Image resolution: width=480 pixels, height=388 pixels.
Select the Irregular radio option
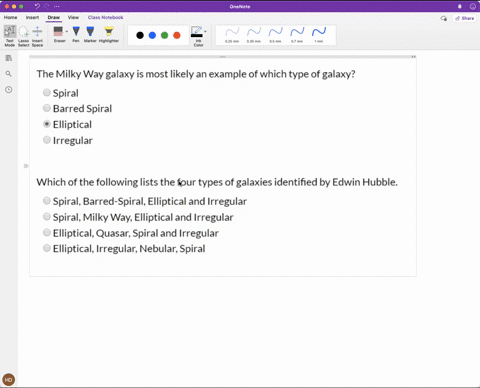click(47, 140)
